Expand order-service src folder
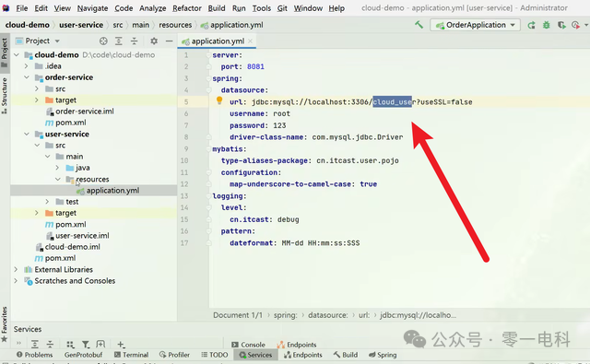This screenshot has height=364, width=590. coord(37,88)
